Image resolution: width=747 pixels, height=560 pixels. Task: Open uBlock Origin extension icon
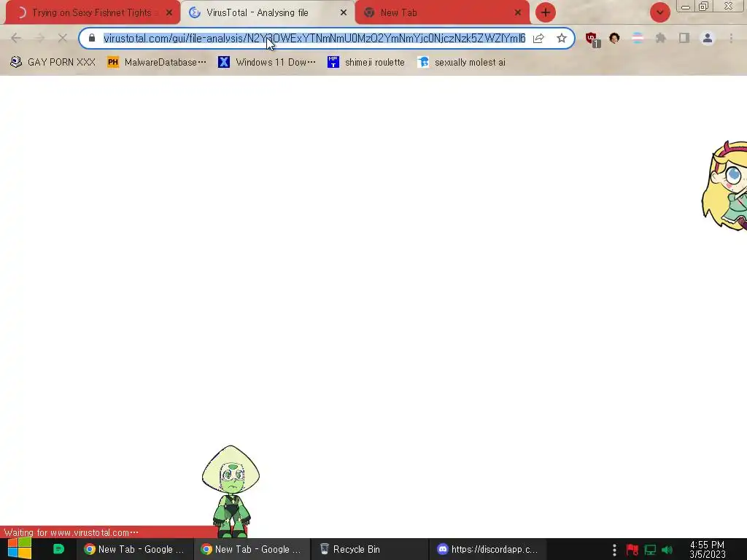(592, 39)
